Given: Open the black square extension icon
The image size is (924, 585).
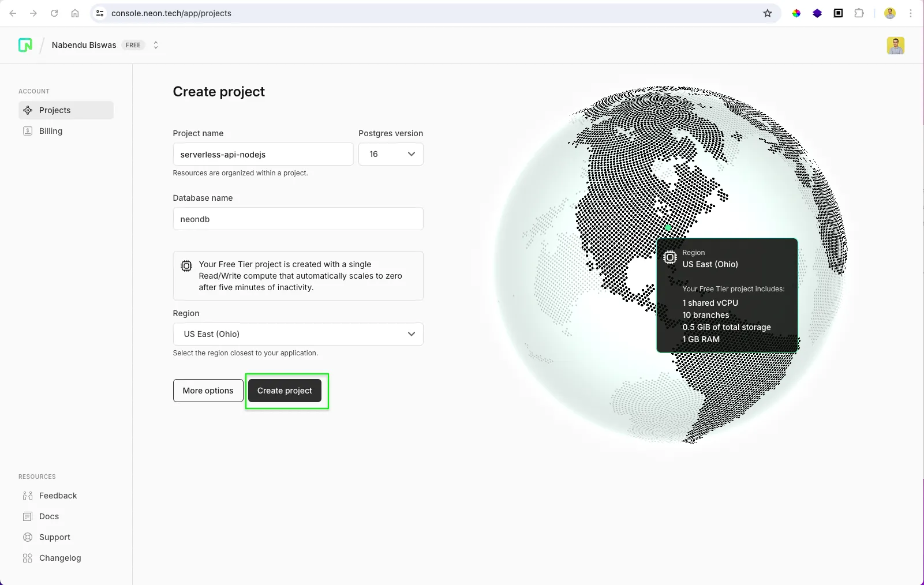Looking at the screenshot, I should point(839,13).
